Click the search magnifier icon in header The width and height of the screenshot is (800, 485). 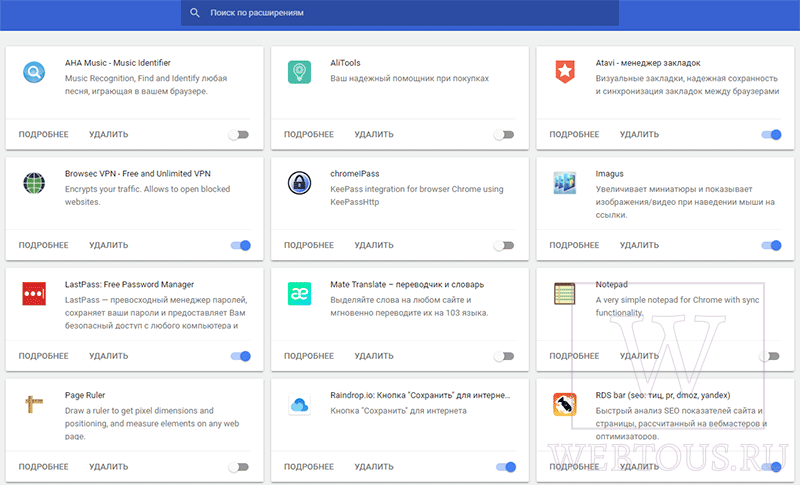click(x=195, y=13)
